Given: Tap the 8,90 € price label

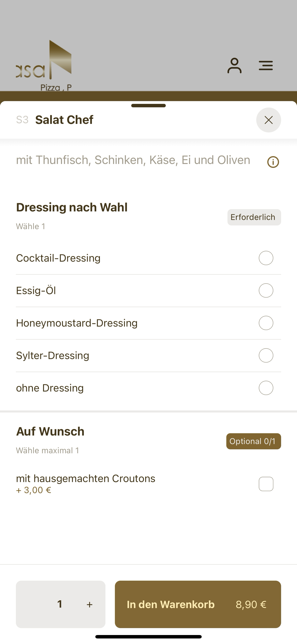Looking at the screenshot, I should (251, 605).
